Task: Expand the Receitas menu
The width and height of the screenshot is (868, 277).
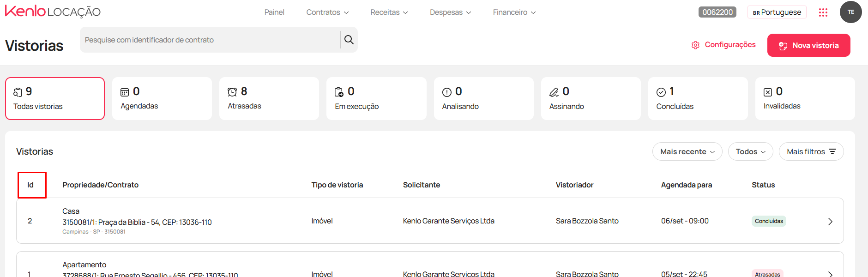Action: [389, 12]
